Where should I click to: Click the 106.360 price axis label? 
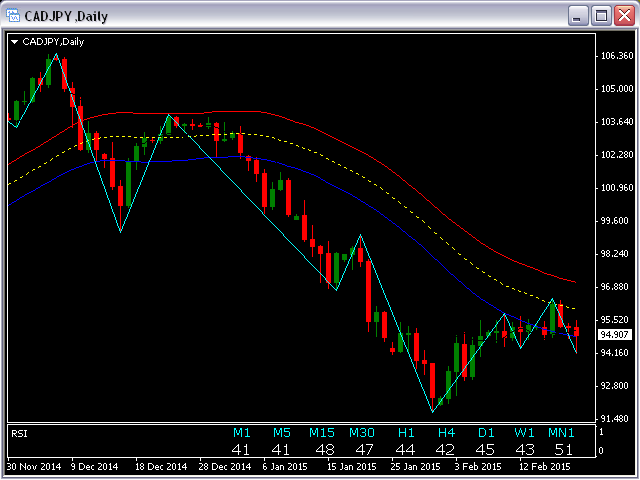617,56
